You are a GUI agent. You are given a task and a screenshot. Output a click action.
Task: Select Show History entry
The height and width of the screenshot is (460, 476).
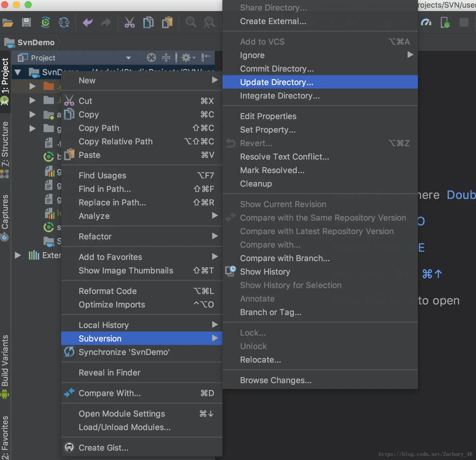[x=320, y=272]
